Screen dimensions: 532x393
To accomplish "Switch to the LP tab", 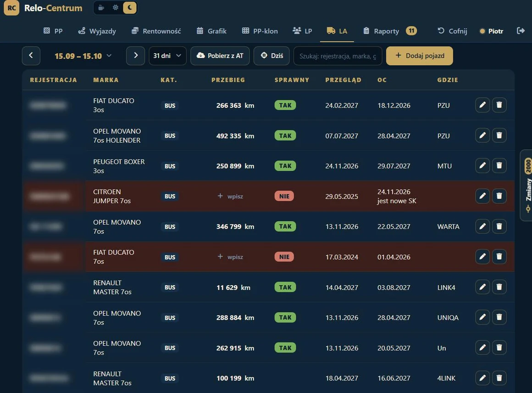I will pyautogui.click(x=302, y=31).
